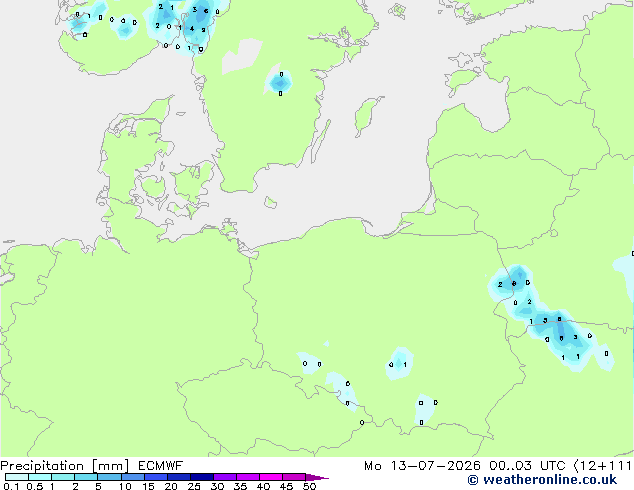Screen dimensions: 634x490
Task: Click the '00..03 UTC' time range text
Action: [527, 466]
